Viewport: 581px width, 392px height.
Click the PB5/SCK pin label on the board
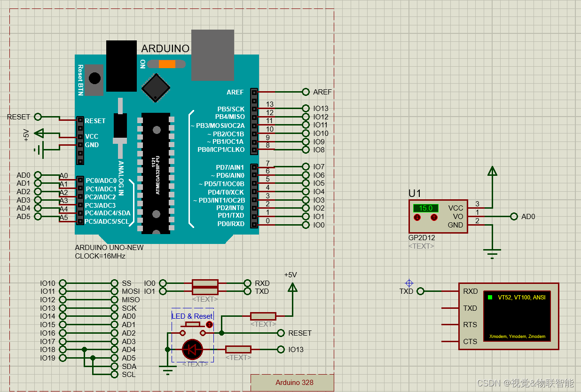(231, 109)
